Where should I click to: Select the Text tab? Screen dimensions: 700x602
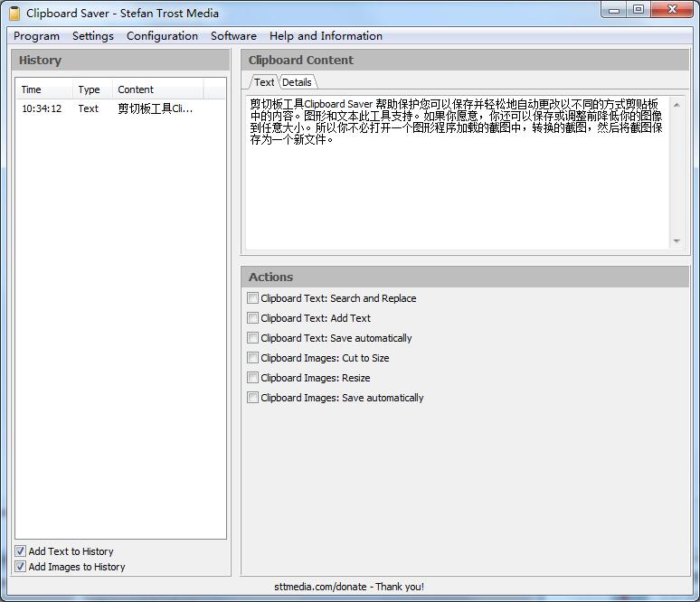point(264,82)
